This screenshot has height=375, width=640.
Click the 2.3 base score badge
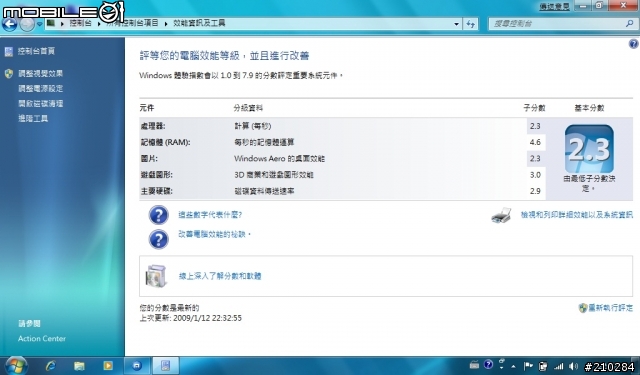click(589, 149)
